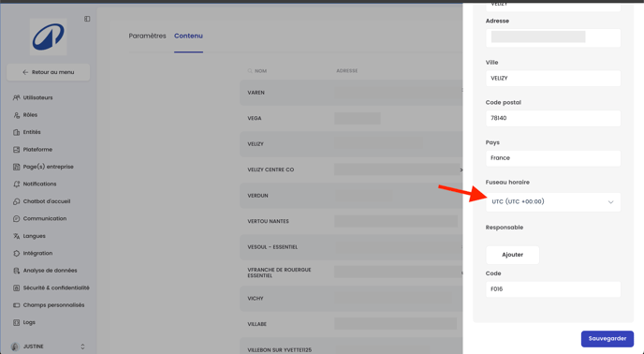Click the Entités icon in sidebar
The width and height of the screenshot is (644, 354).
coord(16,132)
